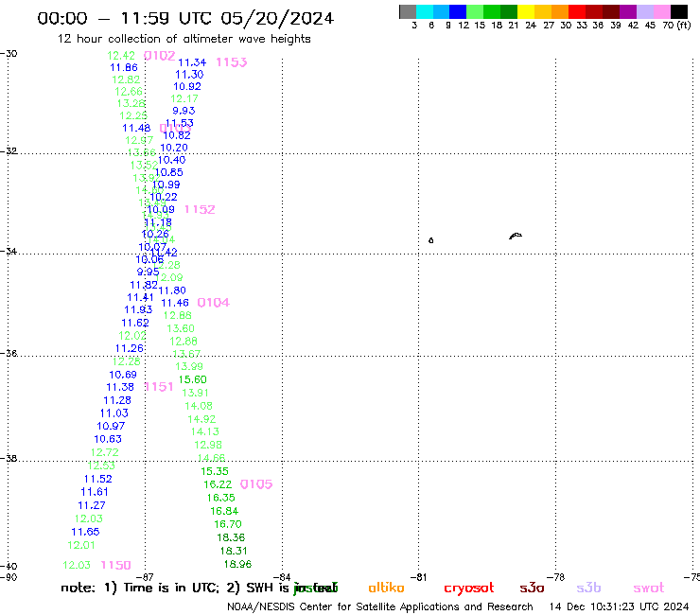Click the wave height value '10.69'
700x615 pixels.
coord(123,375)
